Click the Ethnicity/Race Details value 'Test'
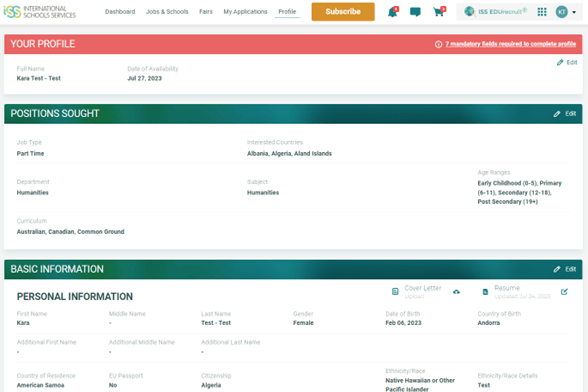The image size is (588, 392). (483, 385)
